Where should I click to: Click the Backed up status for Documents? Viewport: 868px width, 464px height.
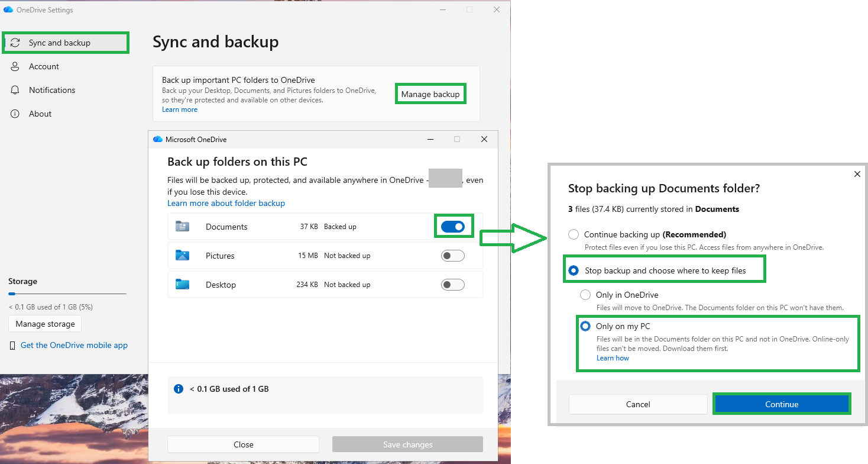tap(340, 227)
